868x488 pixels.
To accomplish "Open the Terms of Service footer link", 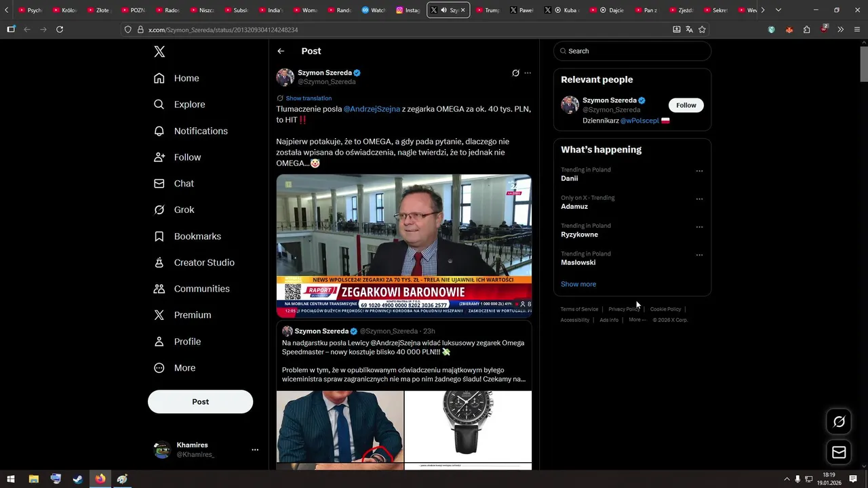I will 579,309.
